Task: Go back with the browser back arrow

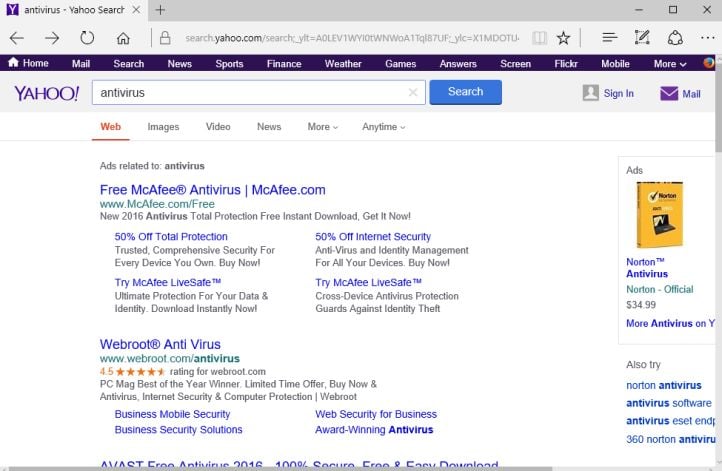Action: 17,38
